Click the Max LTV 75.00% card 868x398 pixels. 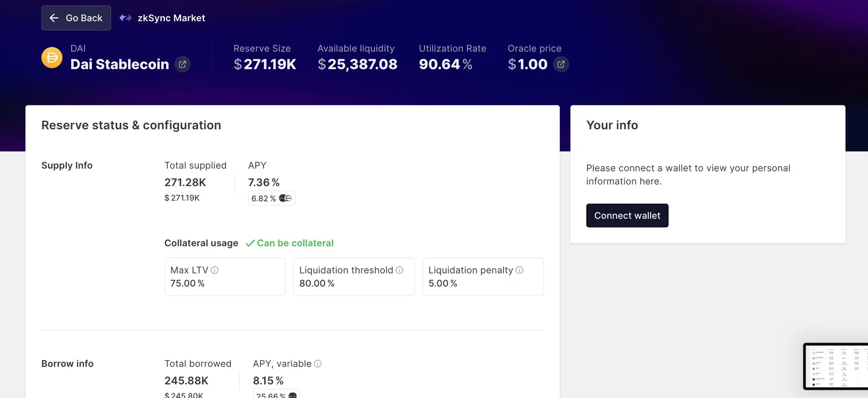click(x=225, y=277)
